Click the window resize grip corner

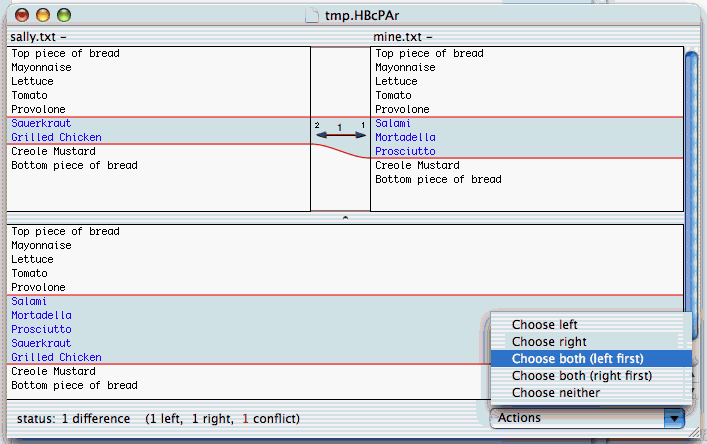click(693, 432)
